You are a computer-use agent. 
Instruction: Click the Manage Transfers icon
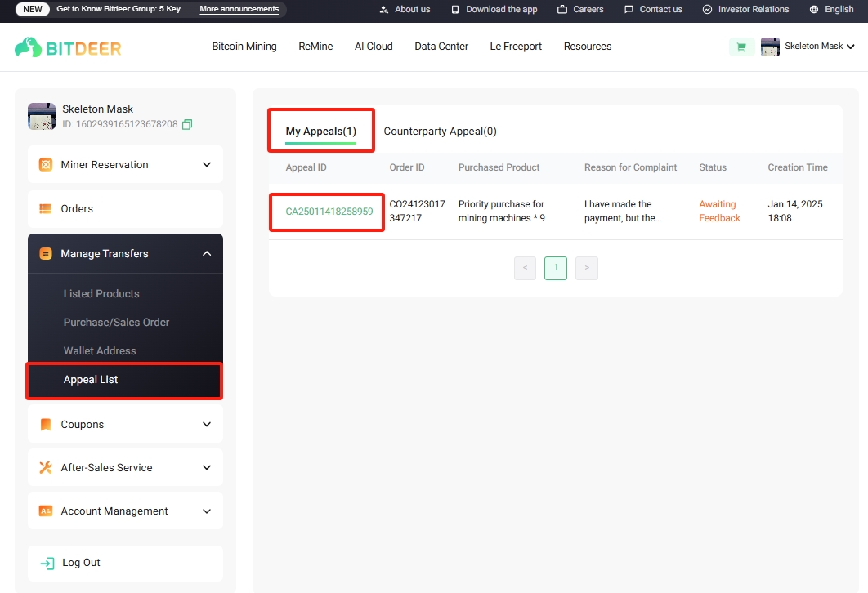[x=46, y=253]
